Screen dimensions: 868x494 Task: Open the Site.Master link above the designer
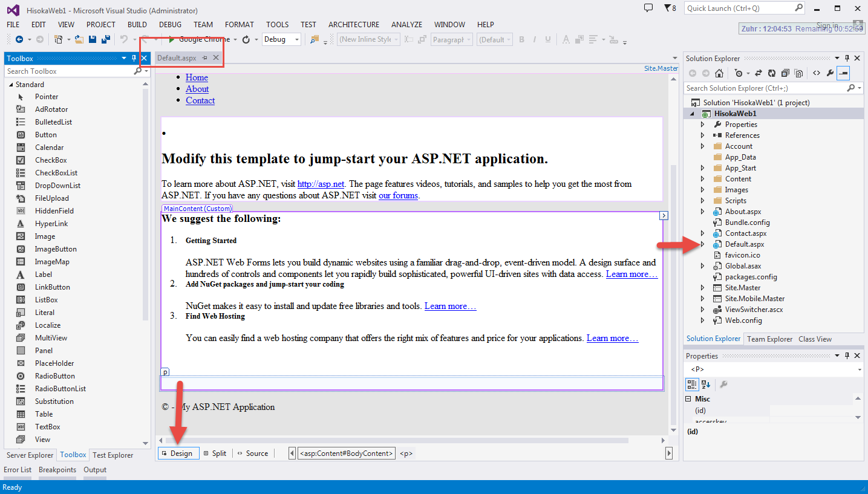pos(661,68)
